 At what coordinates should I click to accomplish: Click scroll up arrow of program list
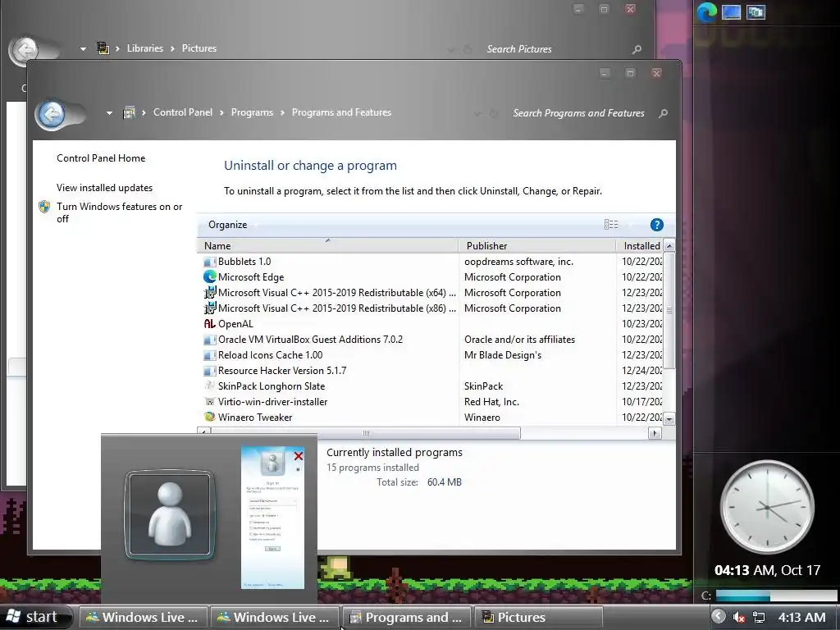click(x=669, y=245)
